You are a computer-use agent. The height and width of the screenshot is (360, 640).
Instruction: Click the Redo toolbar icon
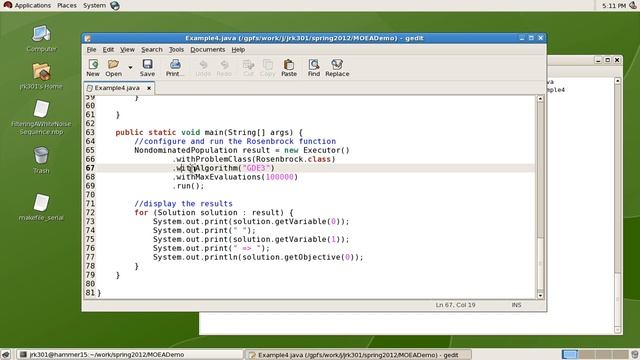224,68
